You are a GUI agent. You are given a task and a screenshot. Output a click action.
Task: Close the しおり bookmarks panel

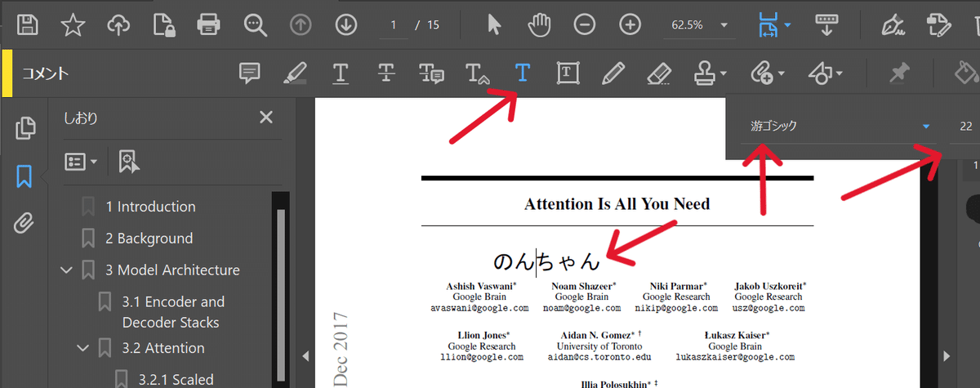tap(265, 118)
